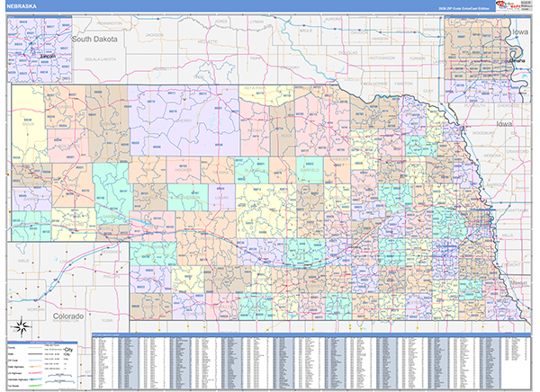Click the ZIP Code line sample in legend
Image resolution: width=540 pixels, height=392 pixels.
click(x=33, y=361)
